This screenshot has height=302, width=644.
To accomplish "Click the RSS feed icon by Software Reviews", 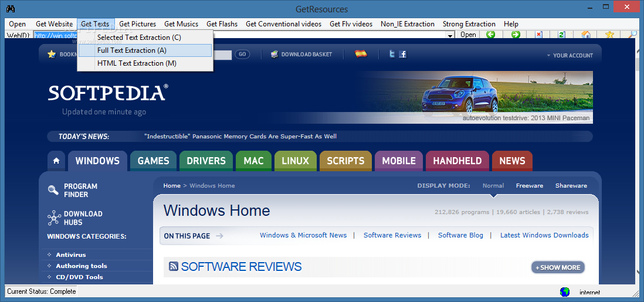I will pyautogui.click(x=174, y=266).
